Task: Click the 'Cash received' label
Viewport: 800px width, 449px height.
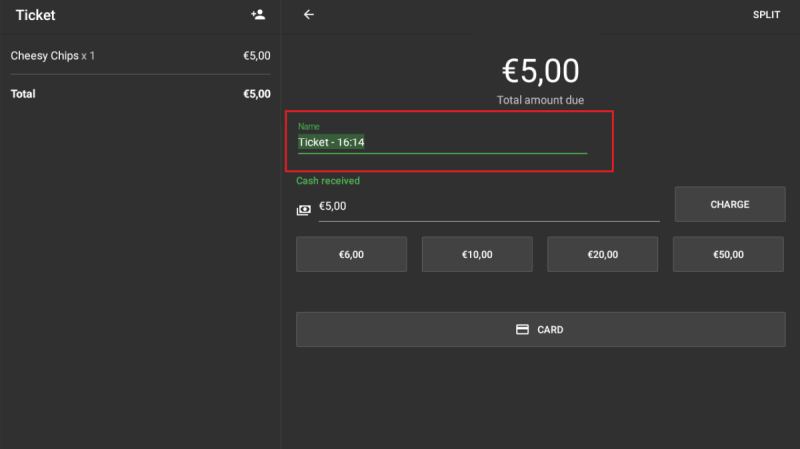Action: (328, 181)
